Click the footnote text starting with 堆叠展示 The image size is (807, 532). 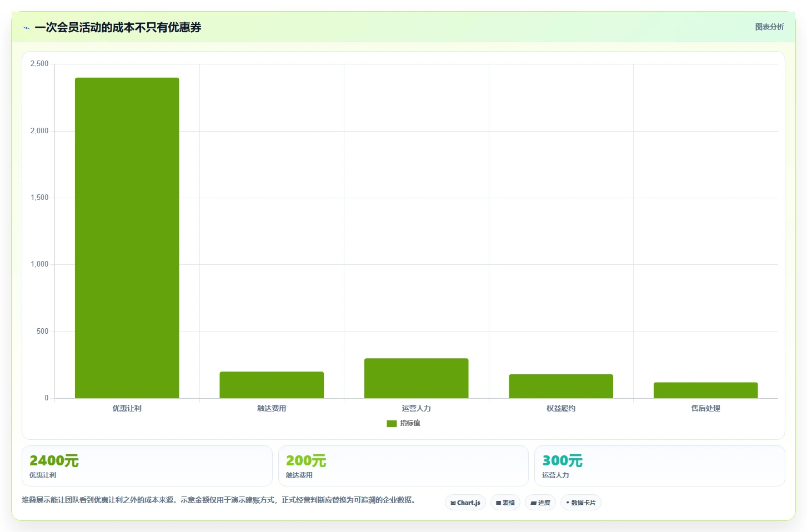(x=218, y=500)
